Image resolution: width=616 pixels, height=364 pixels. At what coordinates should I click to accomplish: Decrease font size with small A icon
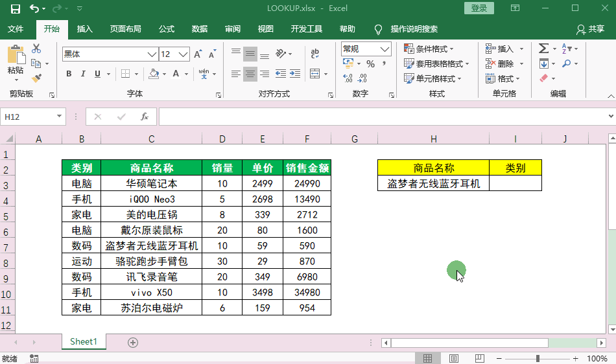[212, 54]
